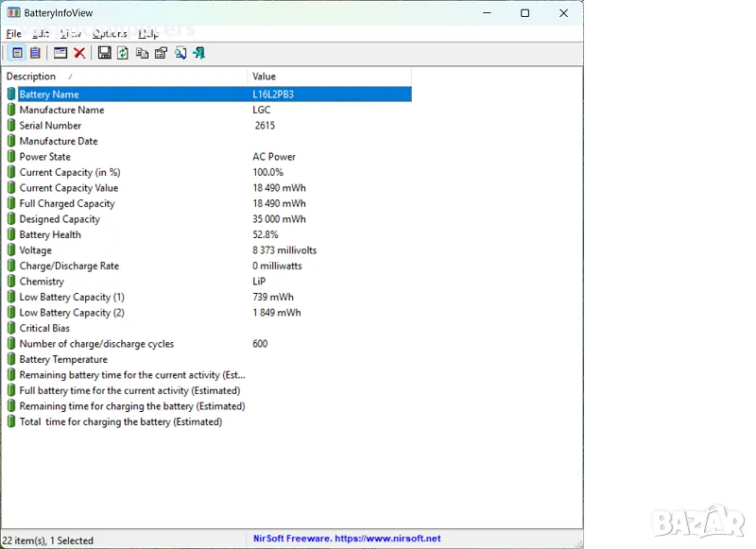Open the NirSoft website link in status bar

[347, 539]
